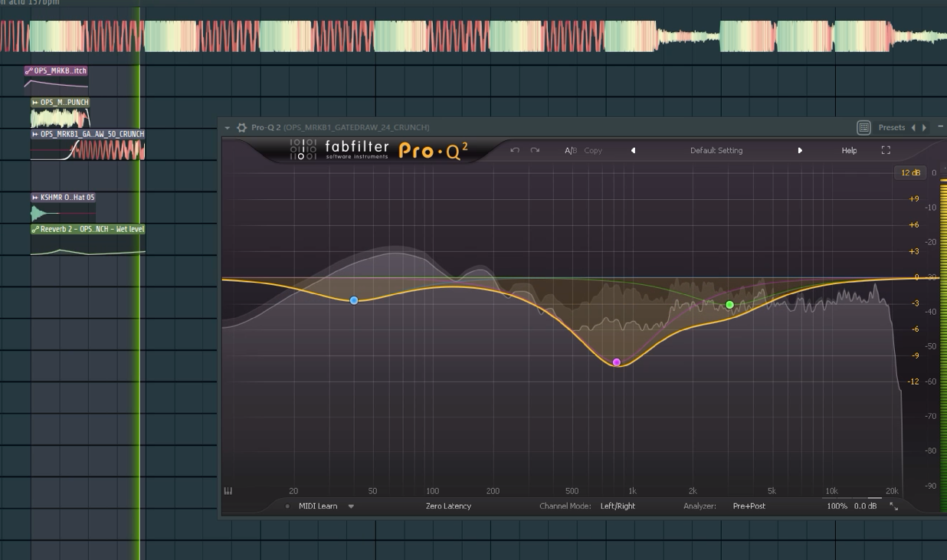Open the Default Setting preset menu
This screenshot has width=947, height=560.
(716, 150)
